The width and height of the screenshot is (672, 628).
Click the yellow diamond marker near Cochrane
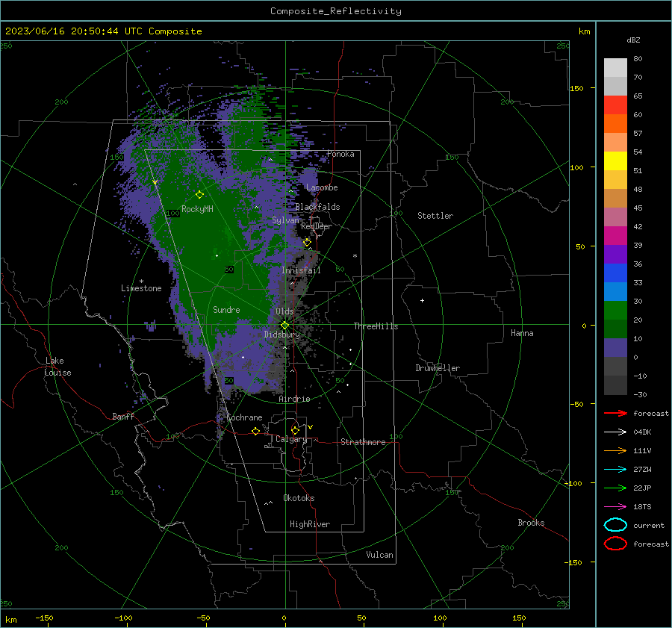(256, 431)
